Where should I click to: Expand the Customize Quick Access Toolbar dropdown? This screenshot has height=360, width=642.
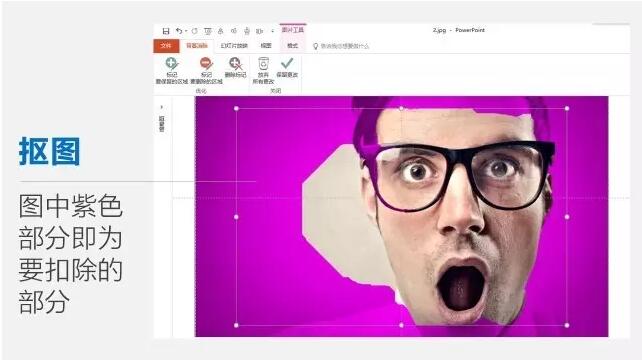click(x=273, y=31)
